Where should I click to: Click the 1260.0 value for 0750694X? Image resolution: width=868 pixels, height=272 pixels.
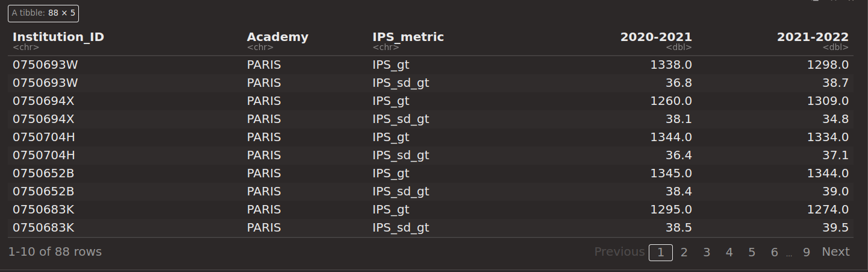pyautogui.click(x=671, y=101)
